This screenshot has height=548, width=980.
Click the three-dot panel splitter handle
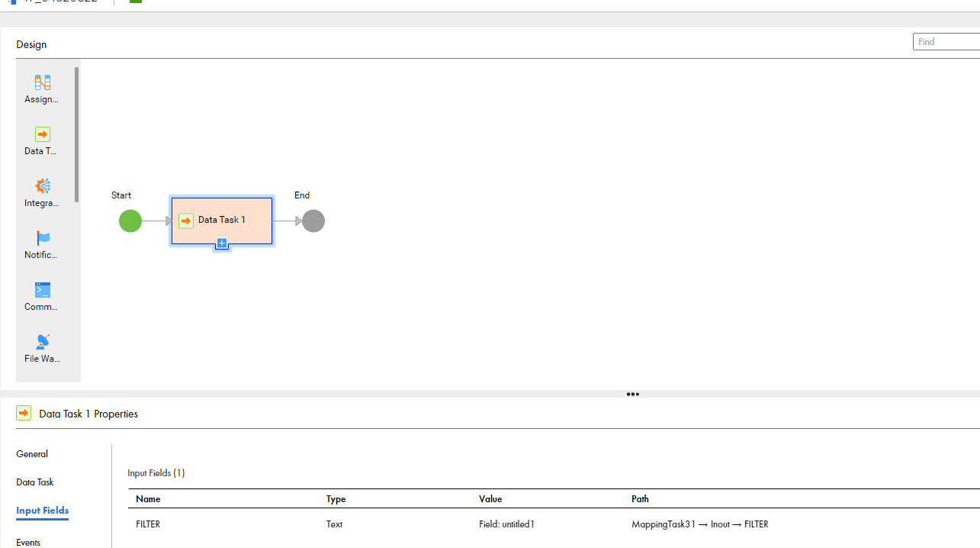633,395
